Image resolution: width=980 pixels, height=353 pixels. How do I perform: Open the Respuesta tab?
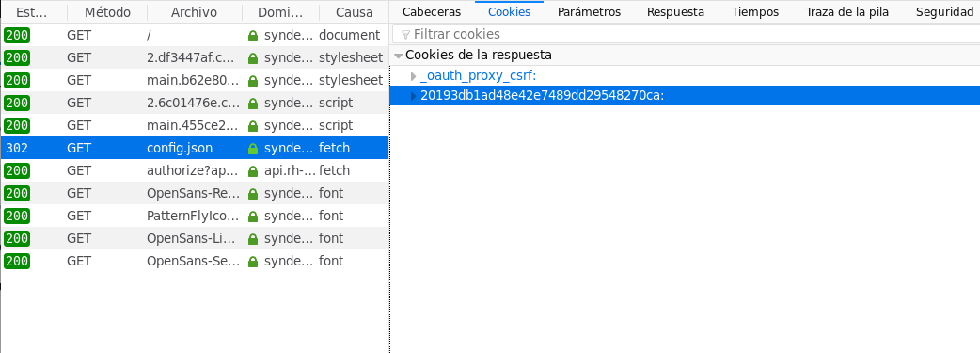(x=675, y=12)
